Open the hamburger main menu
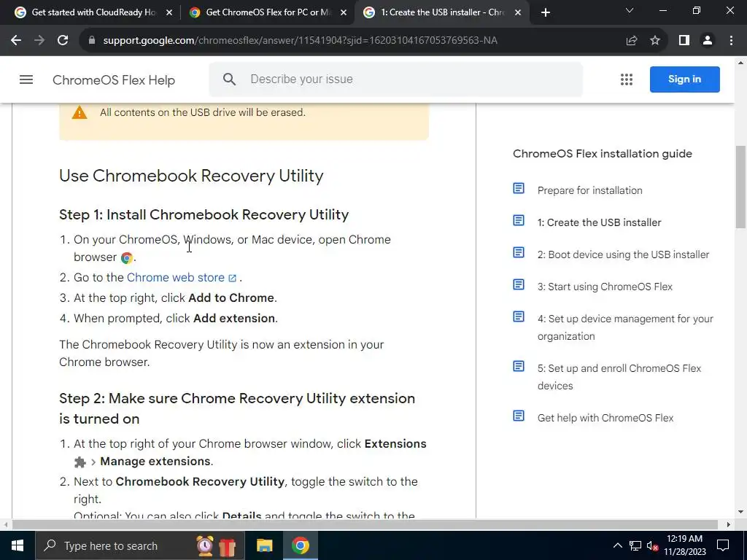Screen dimensions: 747x560 click(26, 79)
